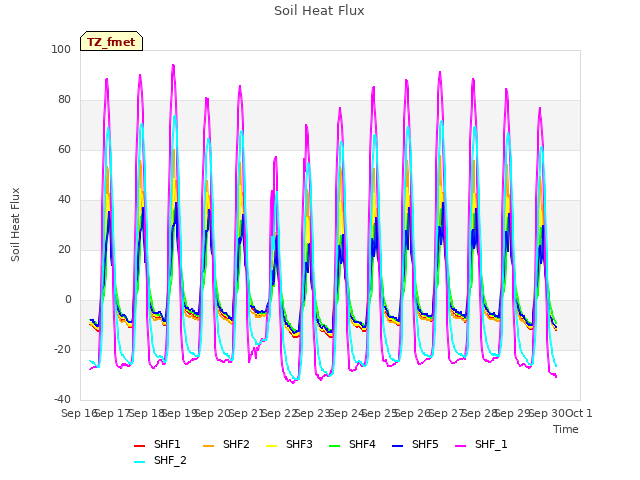Click the y-axis tick label 80
Image resolution: width=640 pixels, height=480 pixels.
point(64,100)
